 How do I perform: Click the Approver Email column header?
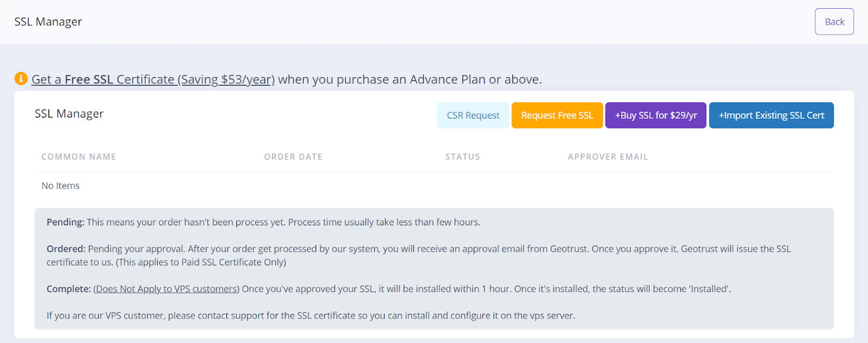608,157
